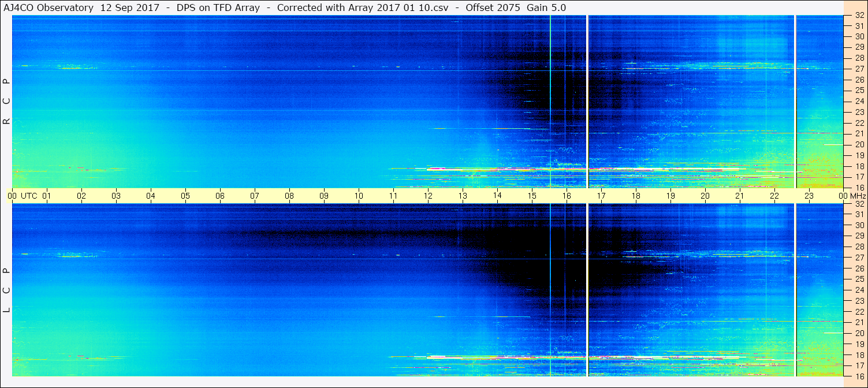Viewport: 868px width, 388px height.
Task: Select hour 19 on the UTC time axis
Action: (670, 196)
